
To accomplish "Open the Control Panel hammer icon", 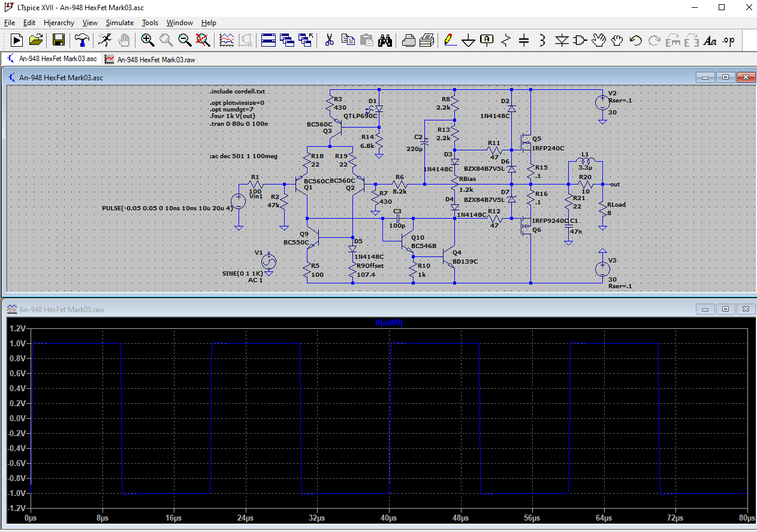I will click(82, 40).
